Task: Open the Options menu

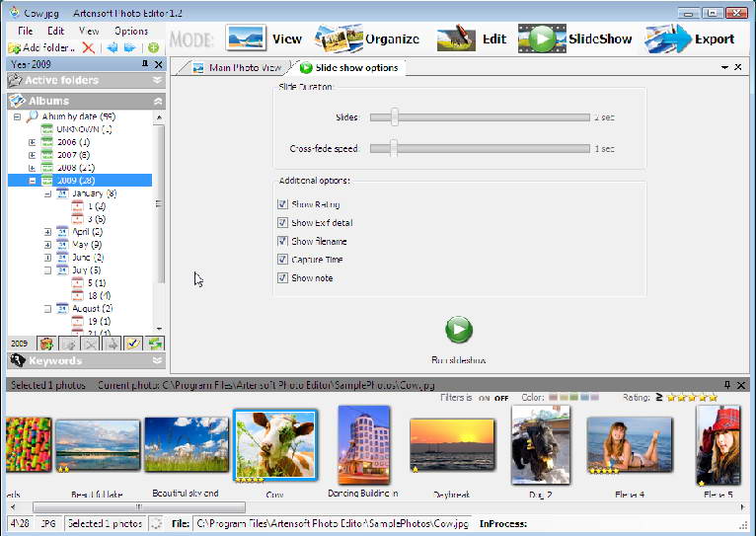Action: point(130,31)
